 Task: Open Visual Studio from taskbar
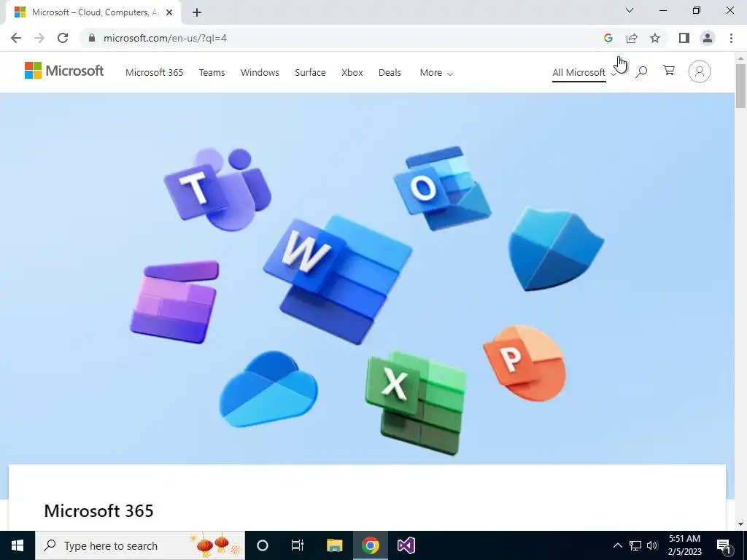coord(406,545)
